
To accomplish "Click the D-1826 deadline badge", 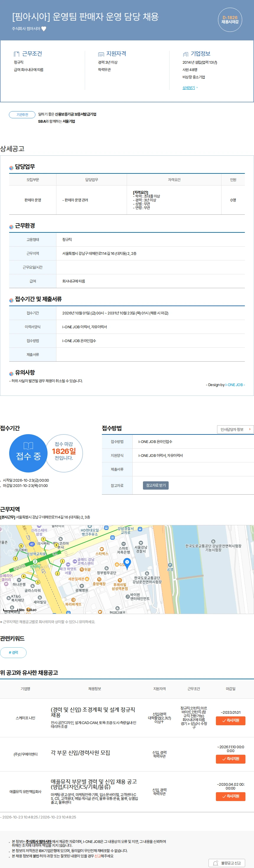I will tap(230, 19).
